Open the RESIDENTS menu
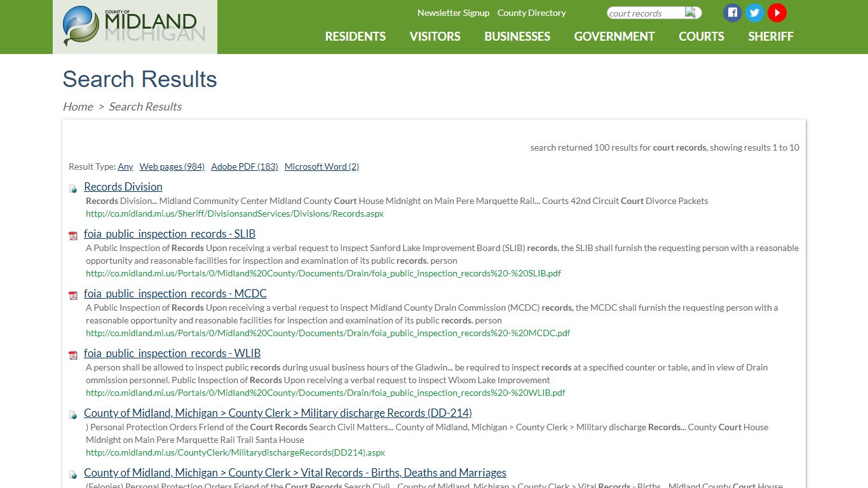This screenshot has width=868, height=488. click(x=355, y=36)
